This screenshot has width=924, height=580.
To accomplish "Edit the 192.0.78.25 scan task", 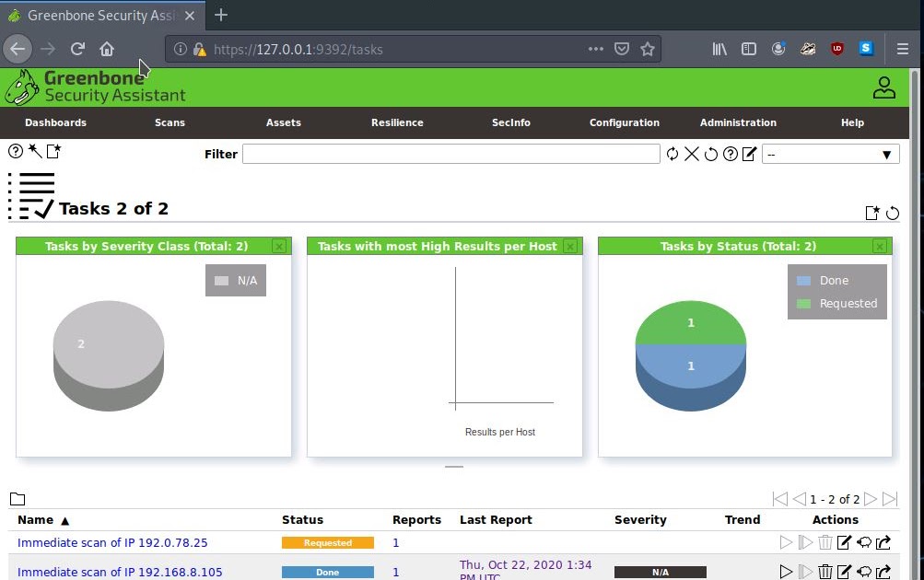I will tap(845, 542).
